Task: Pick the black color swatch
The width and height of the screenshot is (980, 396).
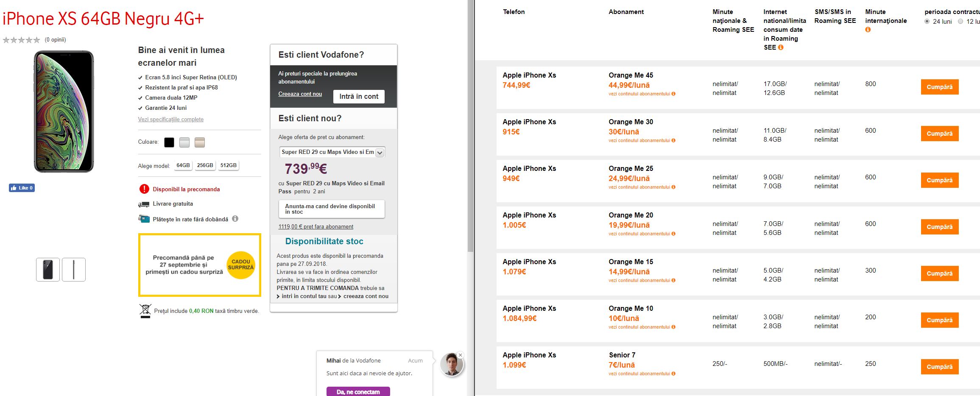Action: [x=169, y=142]
